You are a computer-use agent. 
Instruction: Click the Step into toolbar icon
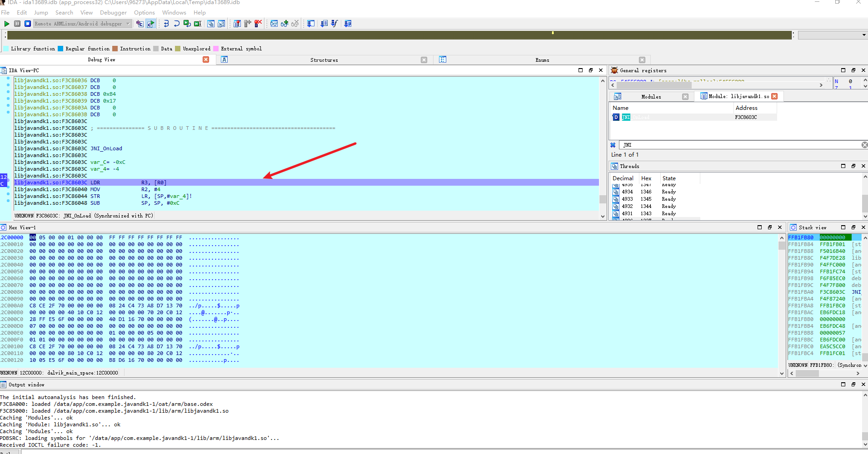[x=166, y=24]
